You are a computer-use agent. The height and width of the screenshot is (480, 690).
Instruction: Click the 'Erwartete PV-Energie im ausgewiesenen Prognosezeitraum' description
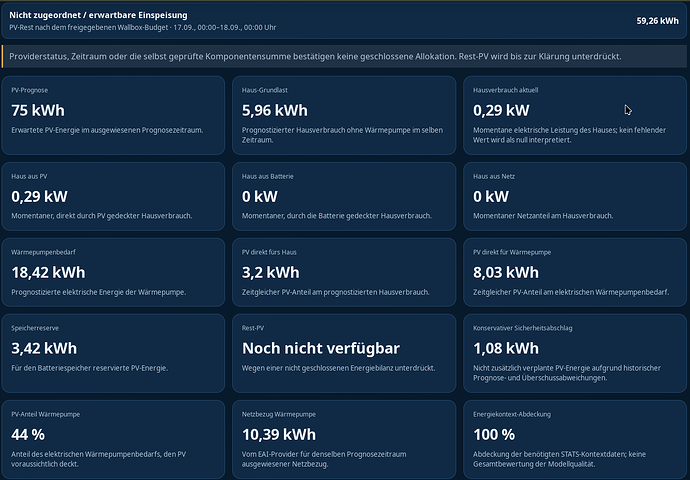pos(107,130)
